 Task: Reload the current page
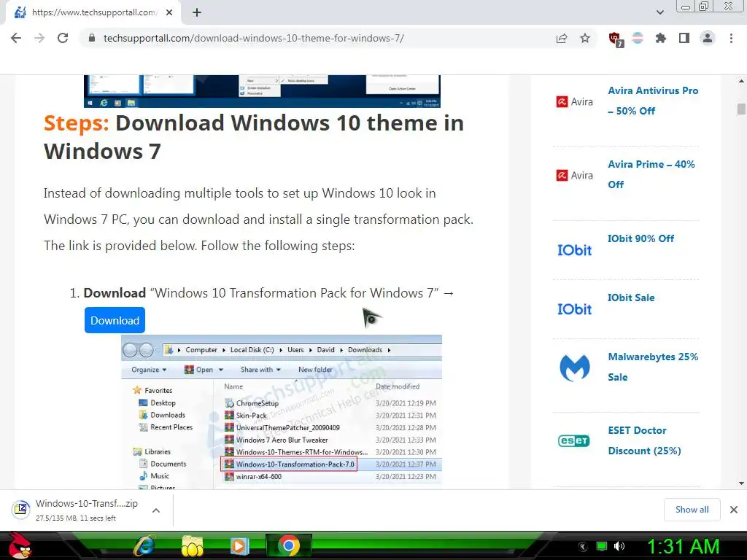(x=63, y=38)
